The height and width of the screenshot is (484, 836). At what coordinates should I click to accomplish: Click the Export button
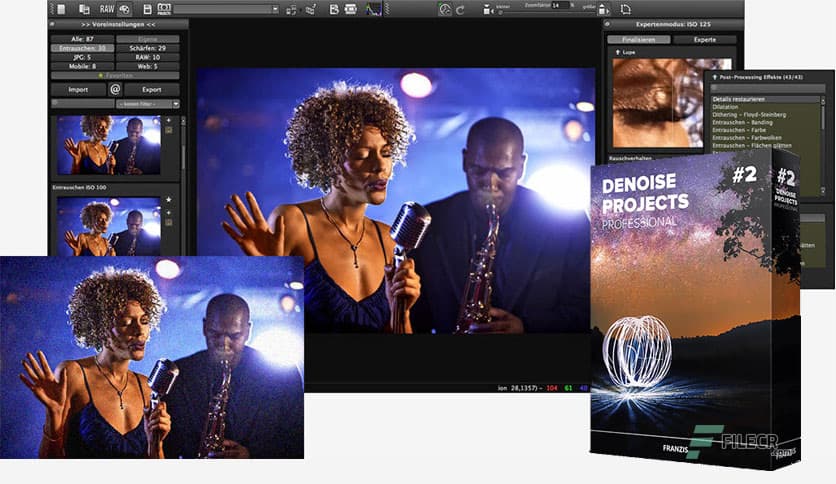(x=152, y=90)
